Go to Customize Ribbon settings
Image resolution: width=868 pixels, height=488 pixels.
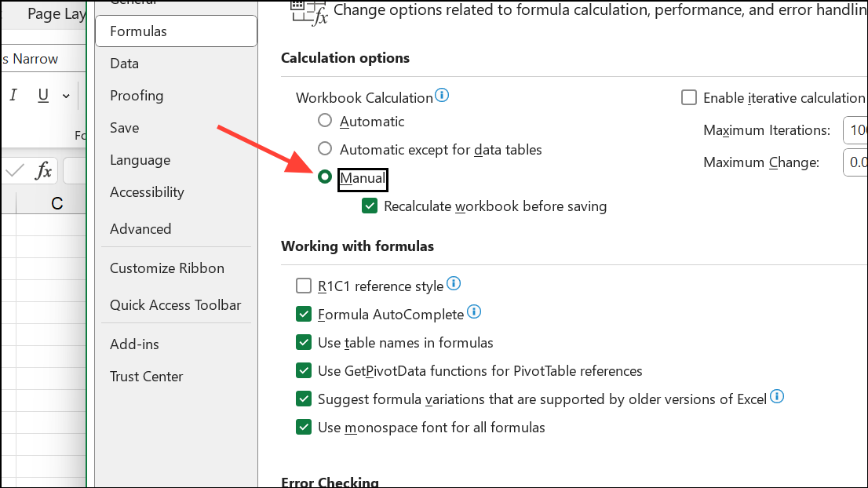[x=167, y=268]
